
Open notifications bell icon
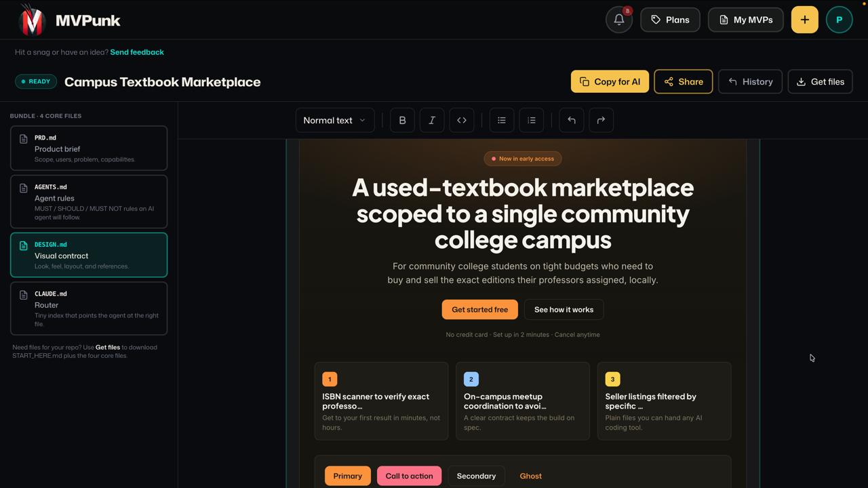coord(618,20)
